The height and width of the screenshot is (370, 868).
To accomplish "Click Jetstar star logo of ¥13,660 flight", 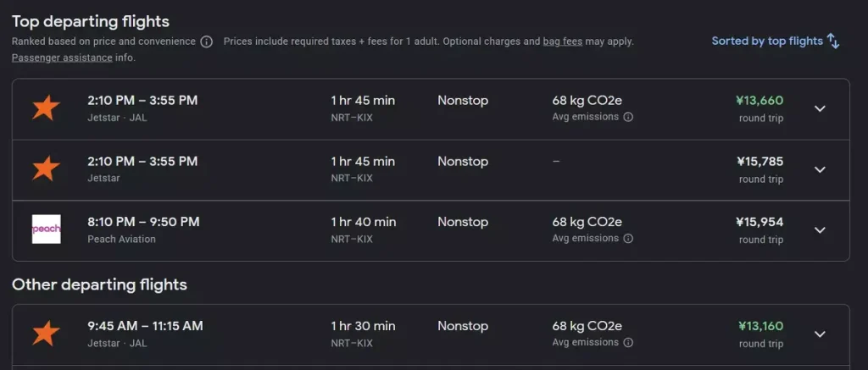I will click(46, 108).
